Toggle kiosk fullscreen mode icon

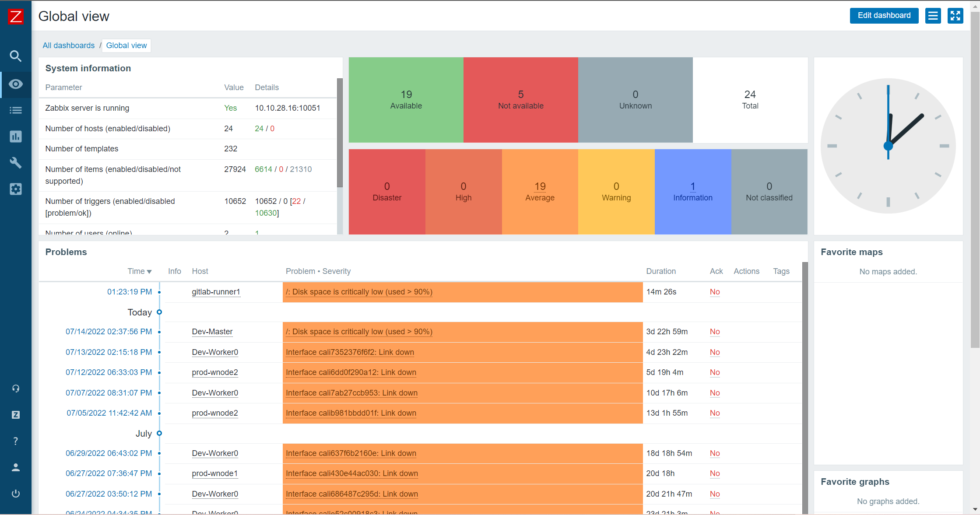click(955, 16)
